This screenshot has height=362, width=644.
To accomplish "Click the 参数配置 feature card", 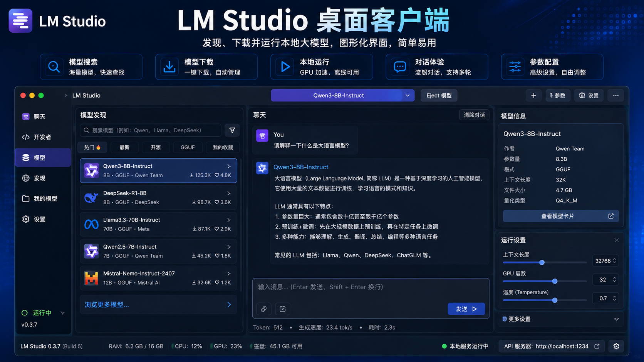I will [x=552, y=67].
